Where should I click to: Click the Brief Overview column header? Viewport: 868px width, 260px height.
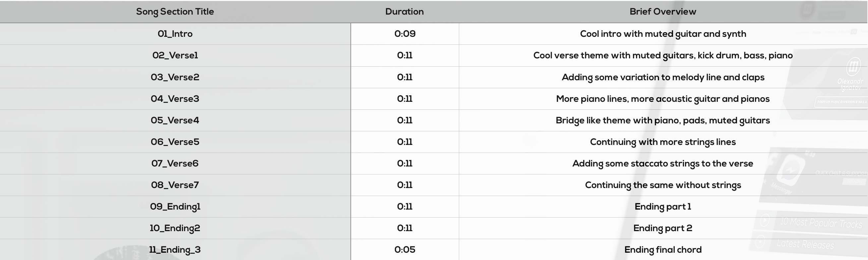(x=663, y=12)
